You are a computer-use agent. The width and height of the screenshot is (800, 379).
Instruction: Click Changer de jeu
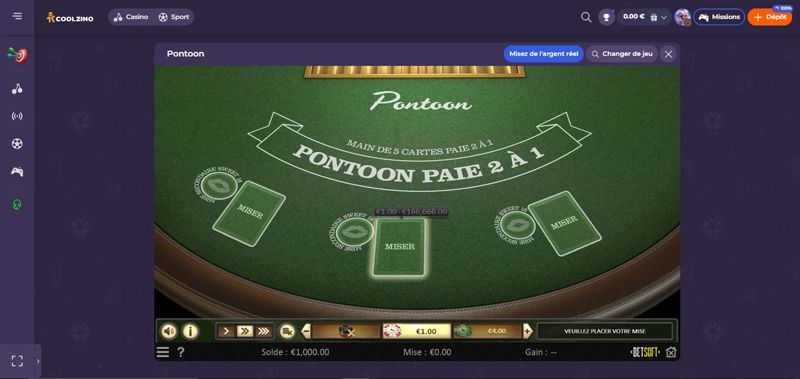[622, 54]
